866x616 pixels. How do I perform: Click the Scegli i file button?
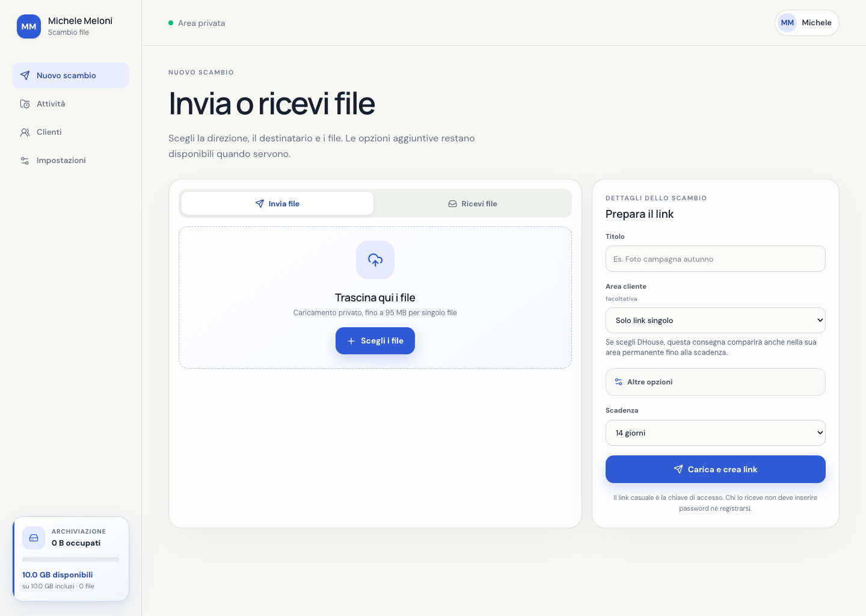click(x=375, y=340)
